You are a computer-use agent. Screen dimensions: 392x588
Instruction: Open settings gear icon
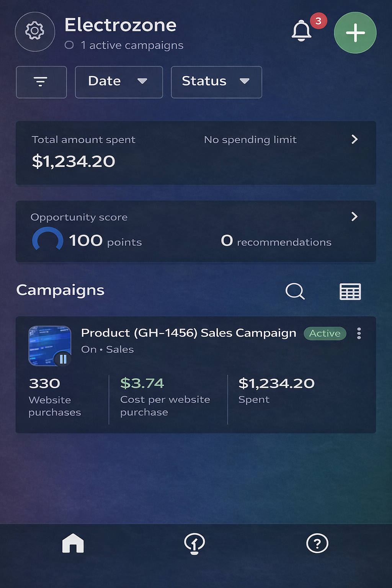35,31
